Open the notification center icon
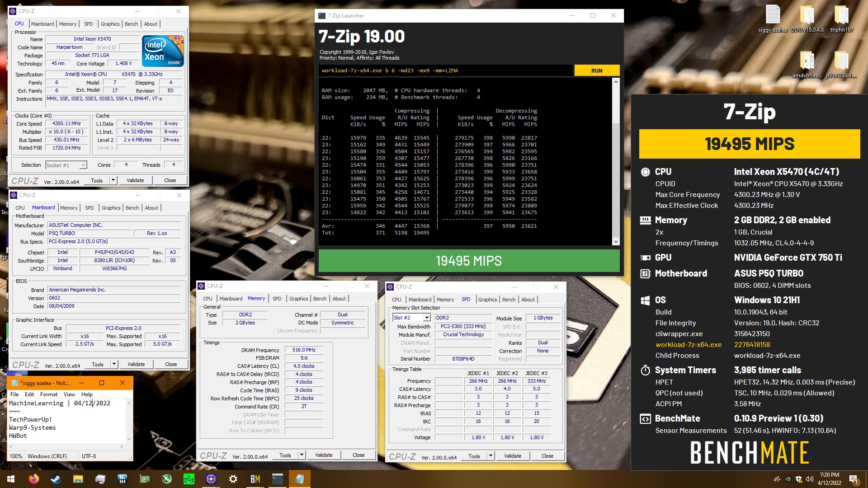 point(854,479)
